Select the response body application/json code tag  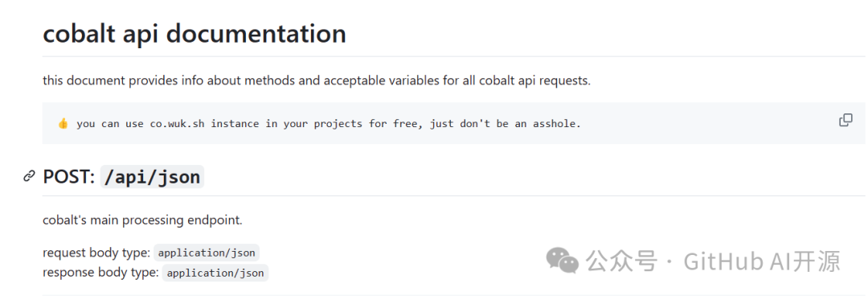click(215, 273)
